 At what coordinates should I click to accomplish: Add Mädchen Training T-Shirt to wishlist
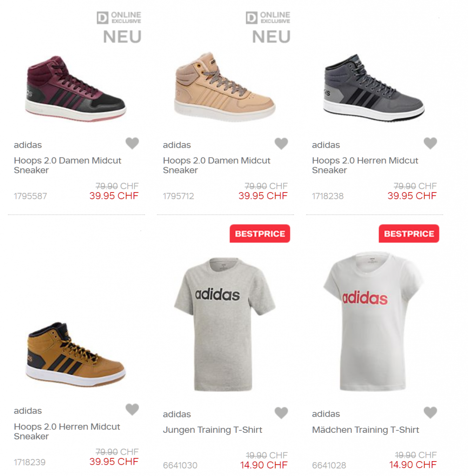430,412
